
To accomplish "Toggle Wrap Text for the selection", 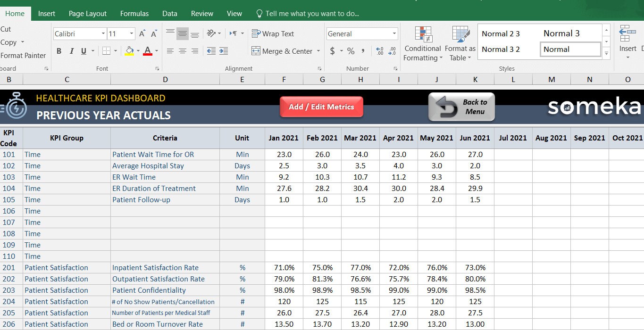I will point(273,33).
